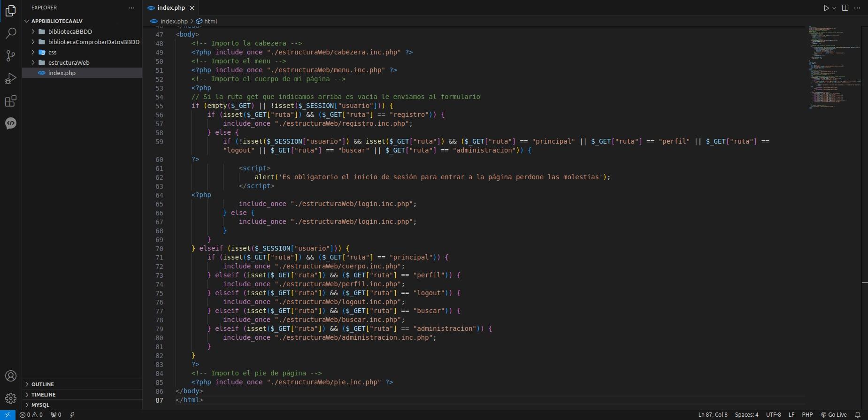Viewport: 868px width, 420px height.
Task: Open the Source Control view
Action: (x=11, y=56)
